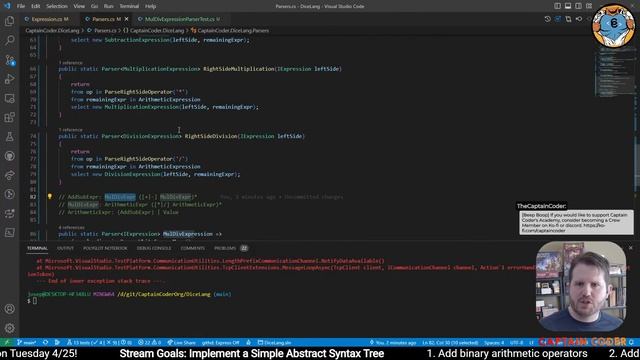Click the open changes icon in editor toolbar
The image size is (640, 360).
(568, 19)
